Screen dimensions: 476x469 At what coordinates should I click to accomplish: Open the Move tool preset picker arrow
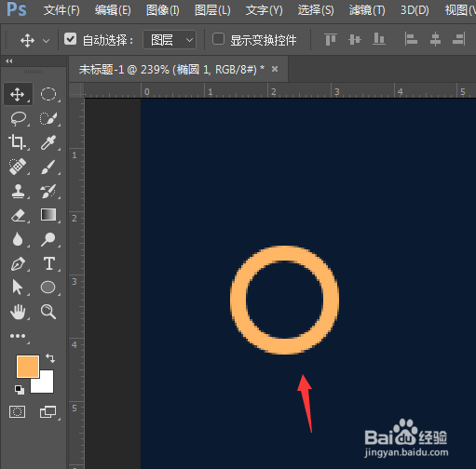tap(46, 41)
